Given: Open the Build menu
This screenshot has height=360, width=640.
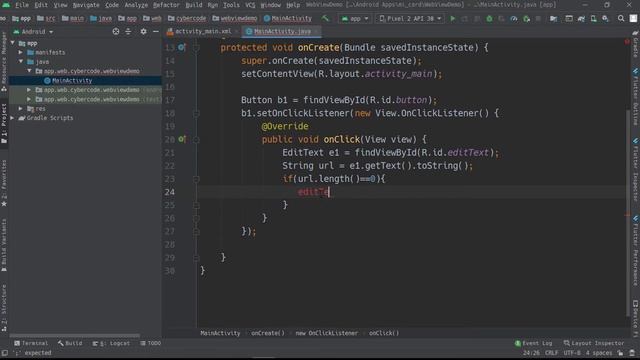Looking at the screenshot, I should click(x=194, y=5).
